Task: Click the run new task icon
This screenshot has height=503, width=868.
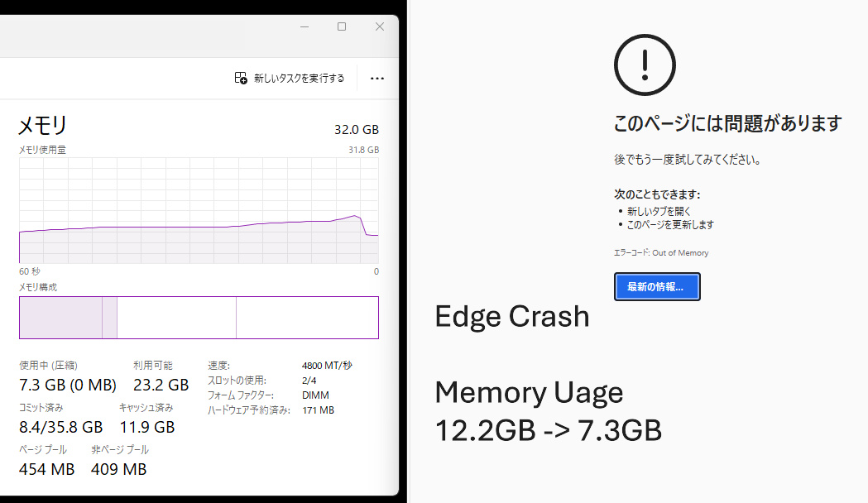Action: tap(241, 78)
